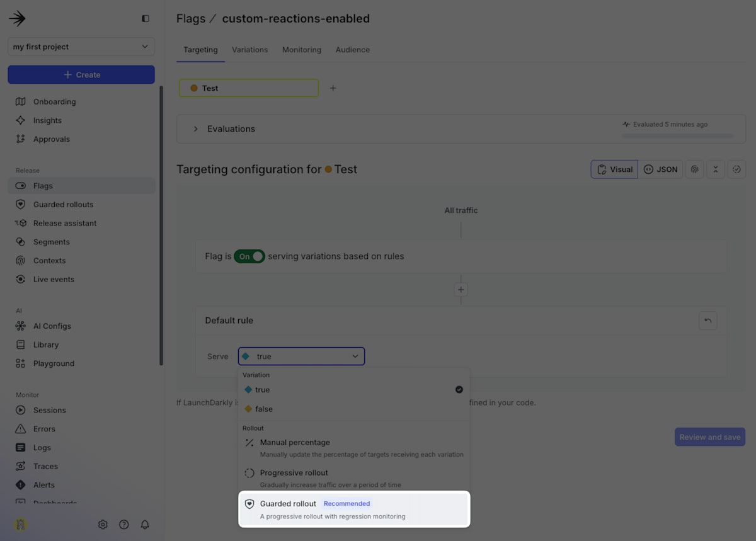Navigate to Contexts
The width and height of the screenshot is (756, 541).
pyautogui.click(x=81, y=261)
